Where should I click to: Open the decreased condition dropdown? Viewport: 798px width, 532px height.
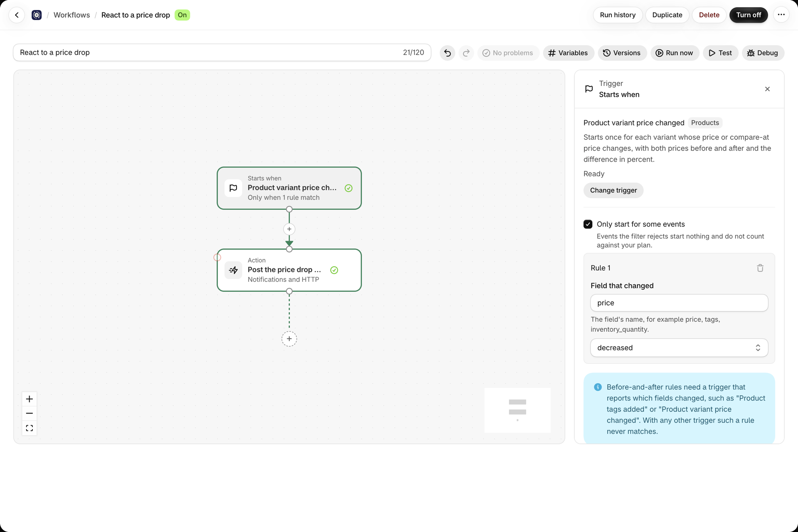click(x=679, y=348)
